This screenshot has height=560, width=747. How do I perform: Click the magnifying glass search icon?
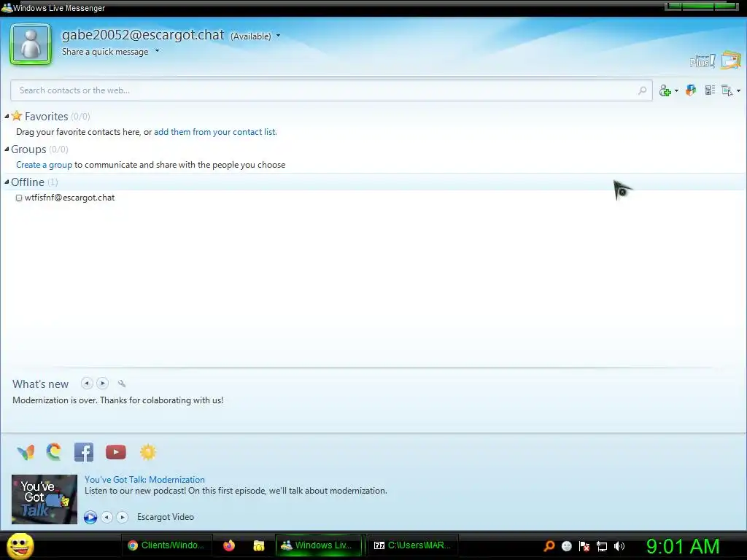tap(642, 90)
